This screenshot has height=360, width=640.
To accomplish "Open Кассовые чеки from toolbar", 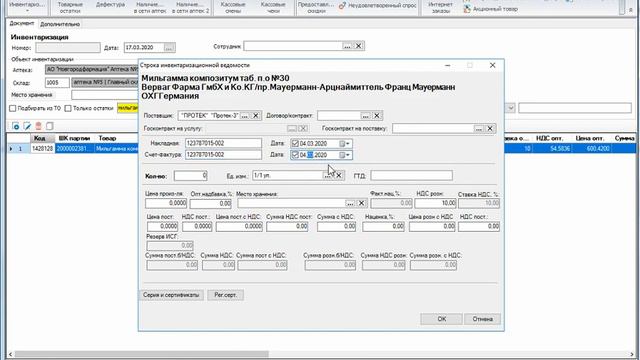I will (x=273, y=8).
